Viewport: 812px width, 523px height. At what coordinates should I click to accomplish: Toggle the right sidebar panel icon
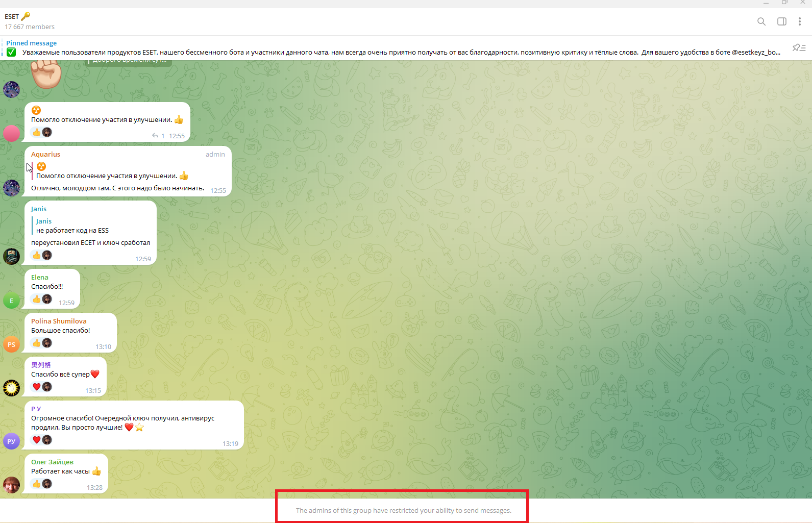(x=781, y=21)
